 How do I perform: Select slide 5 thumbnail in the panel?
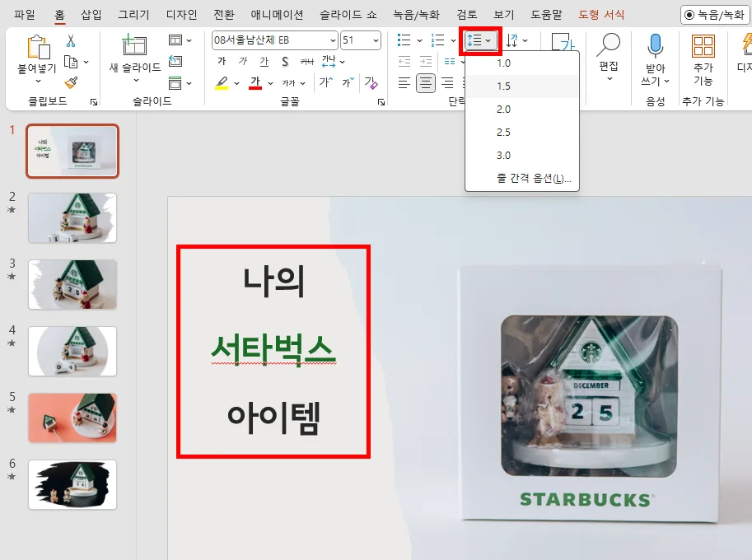tap(72, 418)
